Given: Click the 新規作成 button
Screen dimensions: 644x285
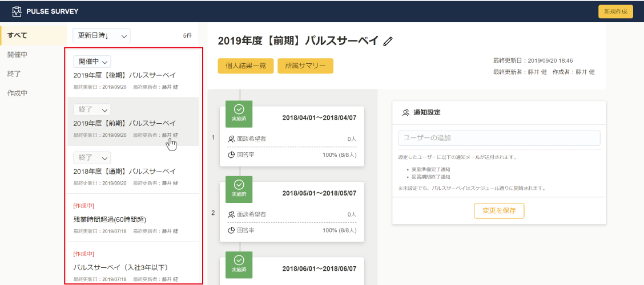Looking at the screenshot, I should tap(615, 12).
